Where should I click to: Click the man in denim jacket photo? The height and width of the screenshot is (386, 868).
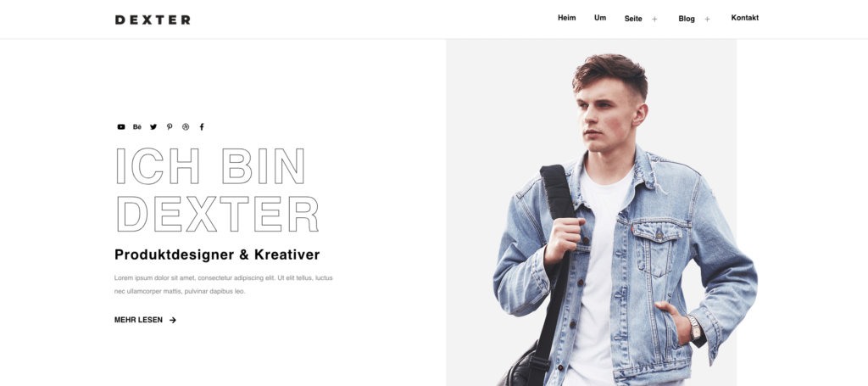pos(602,213)
